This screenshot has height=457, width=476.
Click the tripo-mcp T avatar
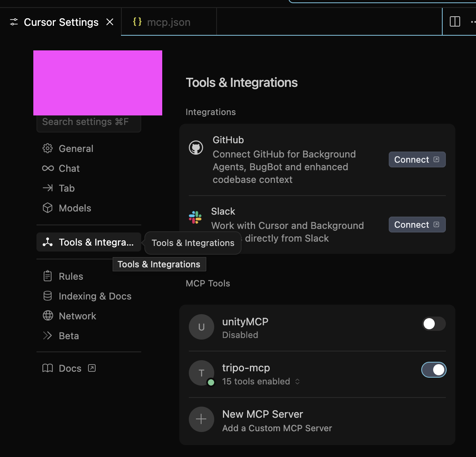[202, 373]
